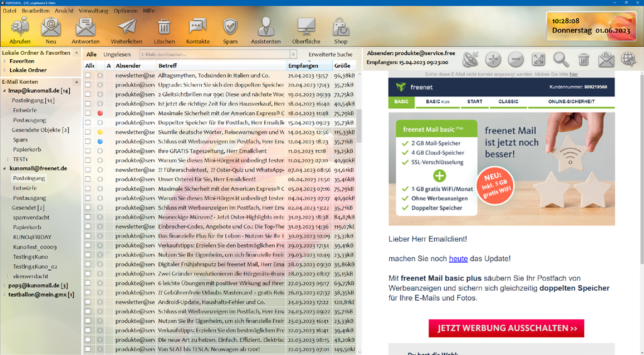This screenshot has width=644, height=355.
Task: Open the Datei menu
Action: 9,11
